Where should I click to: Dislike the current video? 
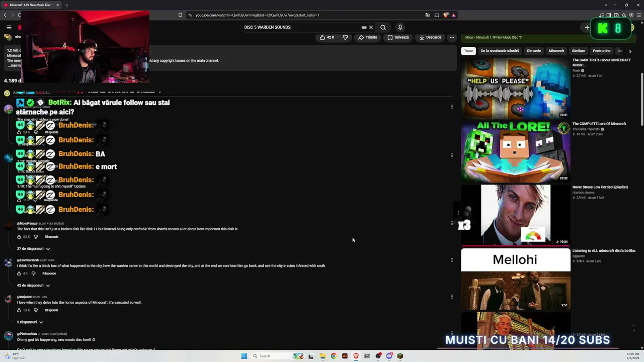[x=345, y=37]
